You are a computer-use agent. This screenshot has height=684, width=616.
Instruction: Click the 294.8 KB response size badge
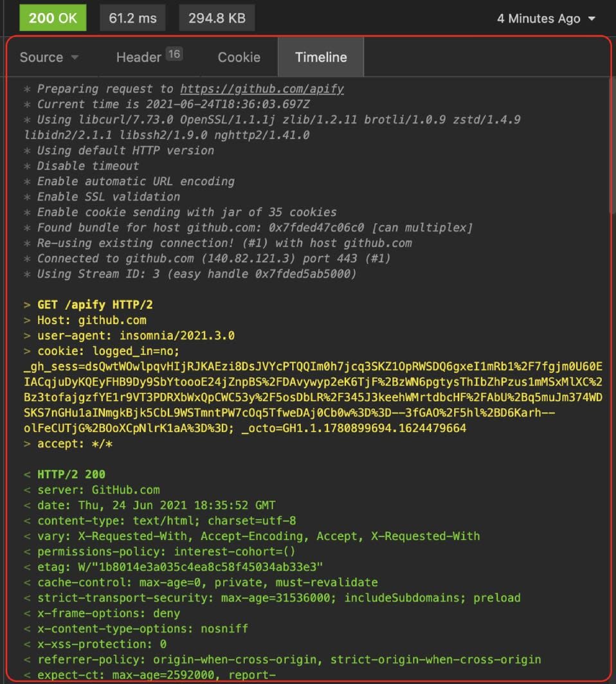point(217,18)
